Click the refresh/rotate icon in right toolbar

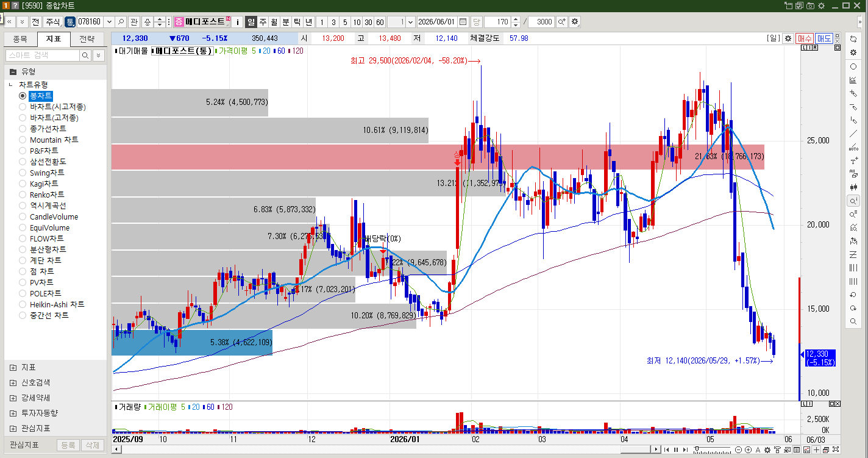click(853, 39)
